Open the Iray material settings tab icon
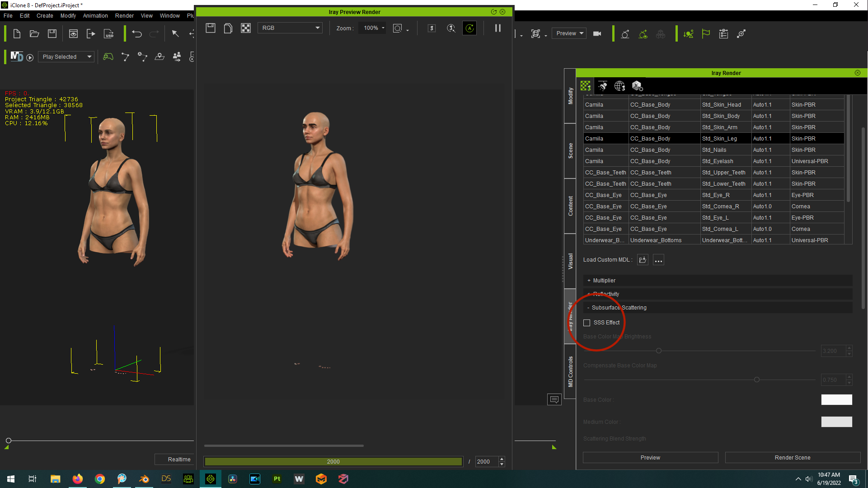 586,86
